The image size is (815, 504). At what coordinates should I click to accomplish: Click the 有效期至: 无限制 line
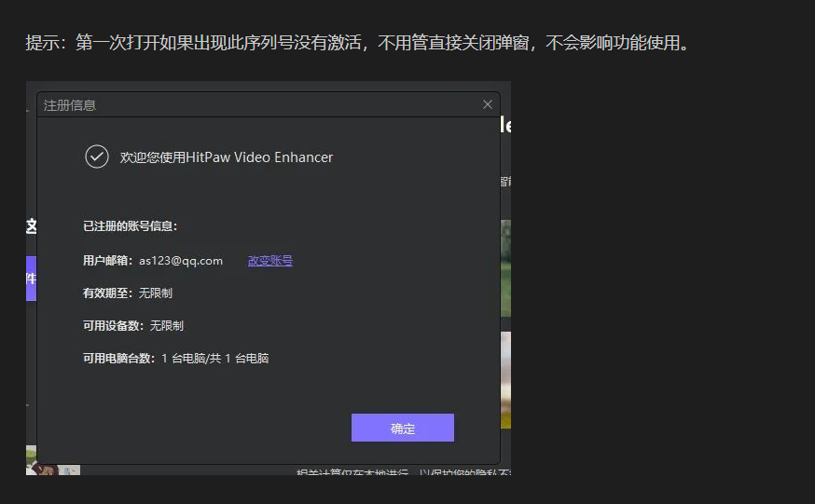click(x=128, y=293)
